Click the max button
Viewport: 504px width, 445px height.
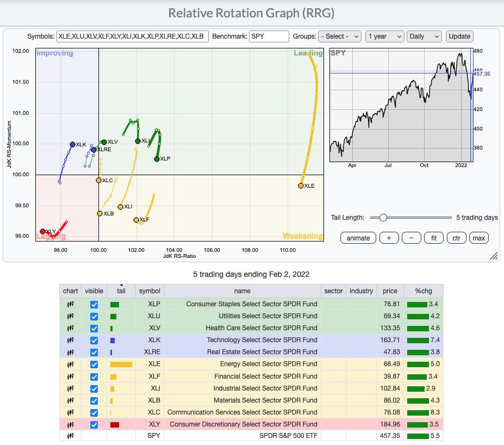tap(478, 238)
